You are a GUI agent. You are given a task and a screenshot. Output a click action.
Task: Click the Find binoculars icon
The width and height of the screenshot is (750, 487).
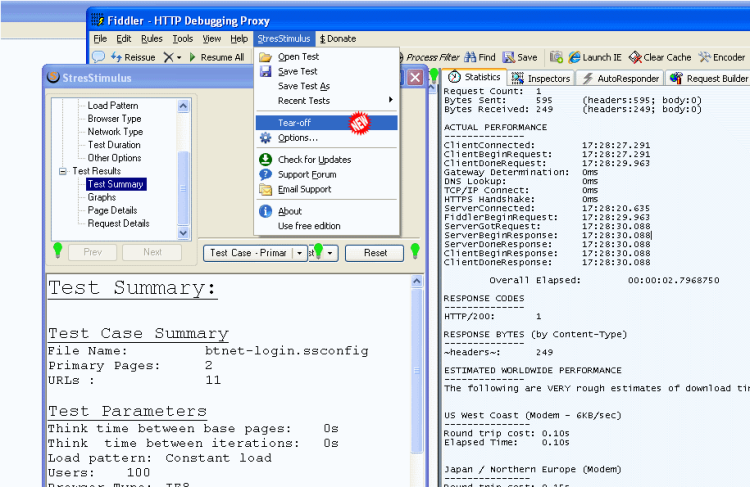click(470, 57)
